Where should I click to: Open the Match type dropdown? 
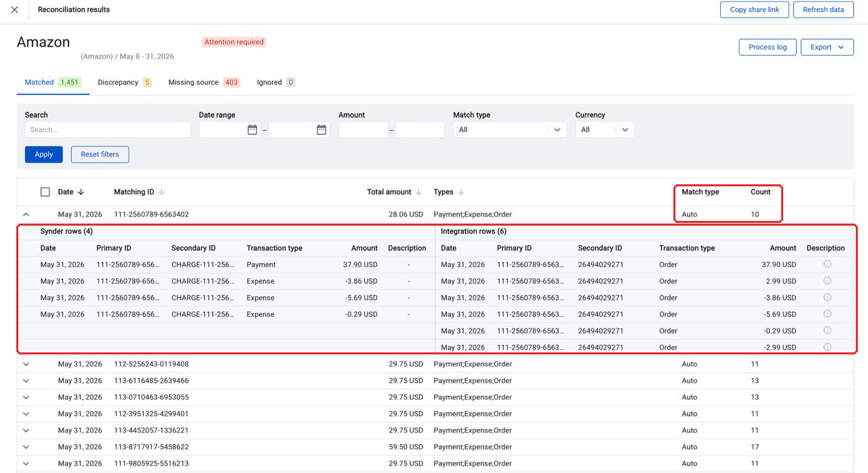pyautogui.click(x=510, y=129)
